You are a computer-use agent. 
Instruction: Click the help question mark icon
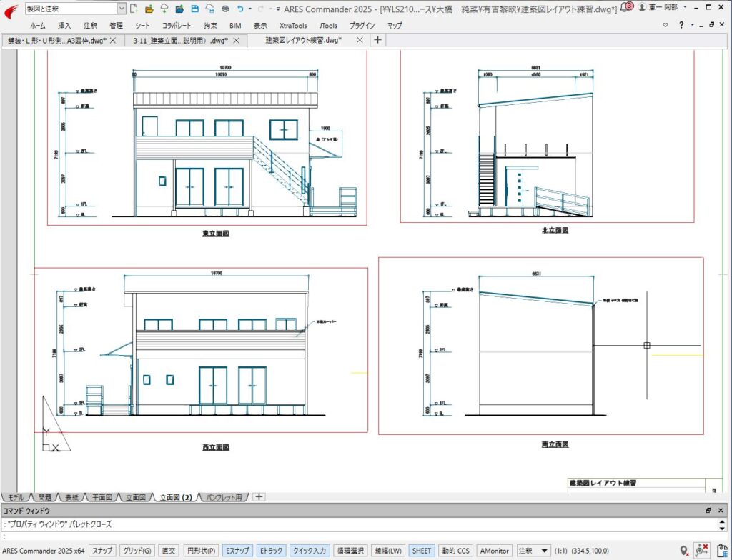pos(681,25)
